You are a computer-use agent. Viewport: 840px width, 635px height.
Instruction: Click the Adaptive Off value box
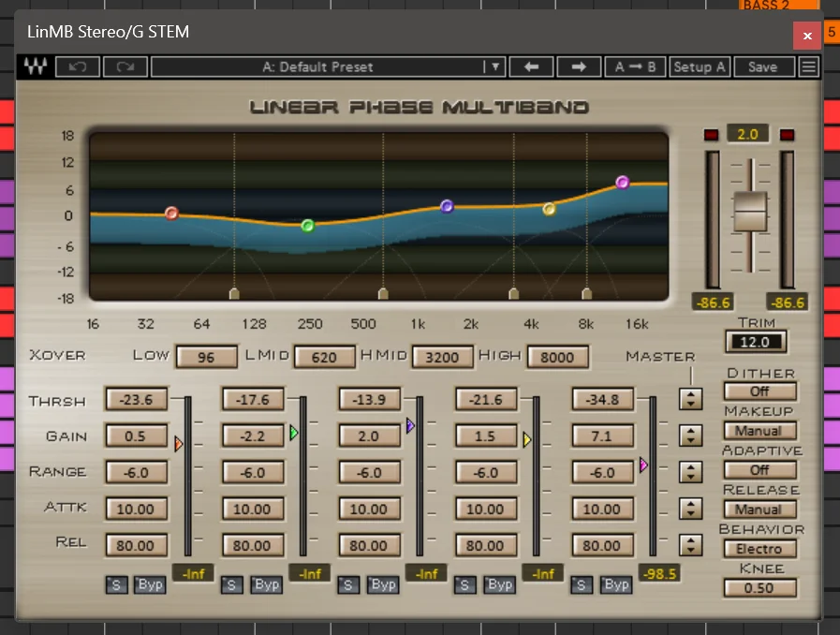(759, 470)
